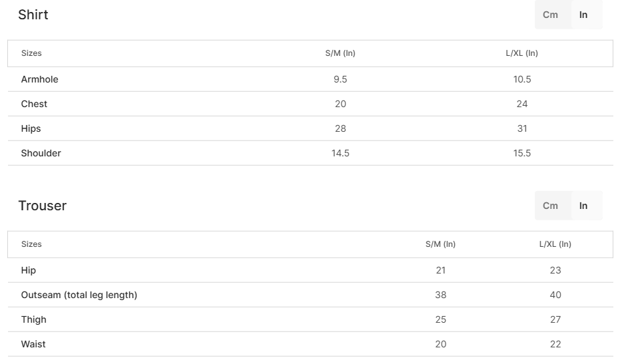This screenshot has width=618, height=364.
Task: Click Trouser S/M (In) column header
Action: [x=441, y=244]
